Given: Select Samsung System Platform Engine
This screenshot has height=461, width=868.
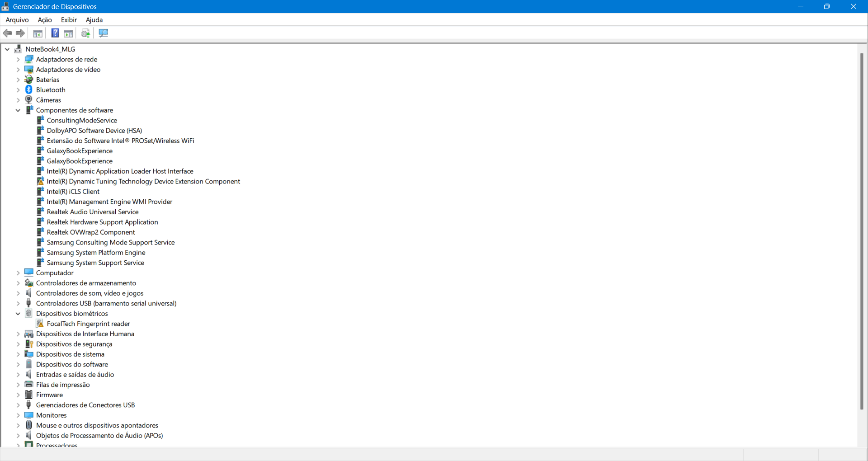Looking at the screenshot, I should (x=96, y=252).
